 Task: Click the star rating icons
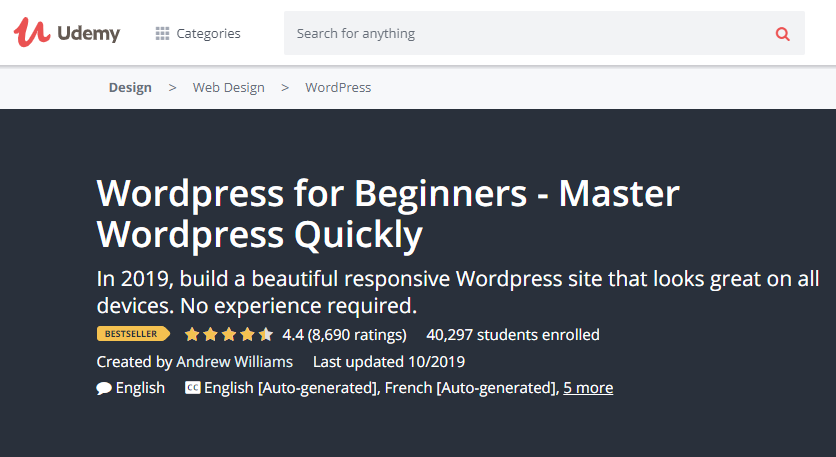coord(229,334)
